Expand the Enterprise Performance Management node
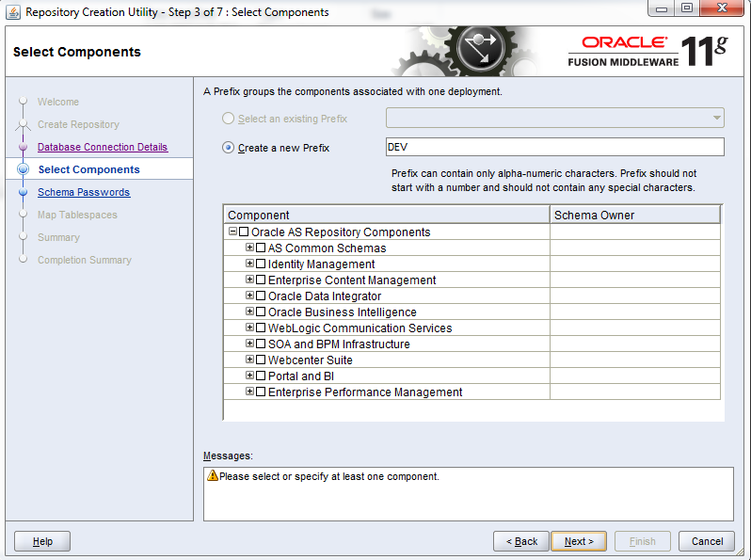 [x=249, y=392]
